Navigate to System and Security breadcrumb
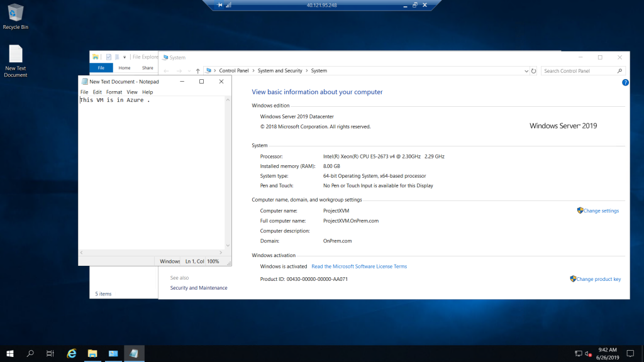Image resolution: width=644 pixels, height=362 pixels. click(280, 70)
